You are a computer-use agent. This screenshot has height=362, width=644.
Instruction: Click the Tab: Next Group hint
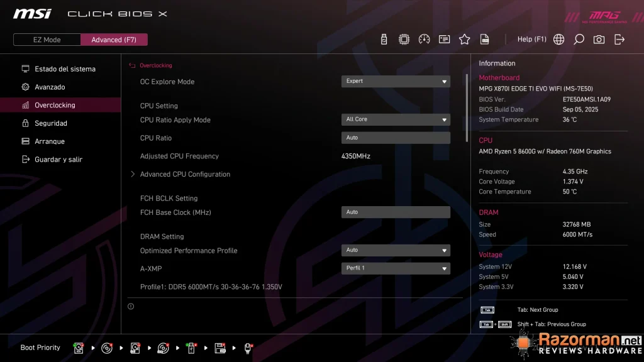538,310
